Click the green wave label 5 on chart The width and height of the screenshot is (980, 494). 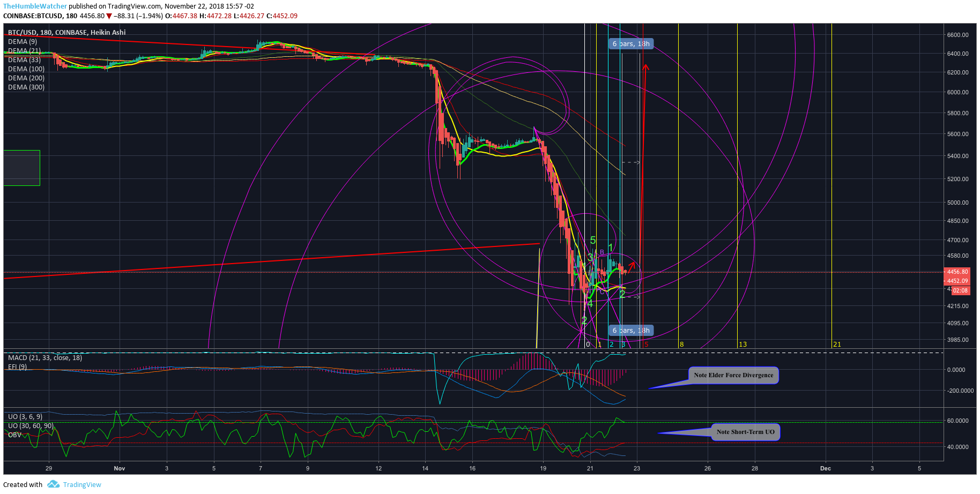coord(593,241)
